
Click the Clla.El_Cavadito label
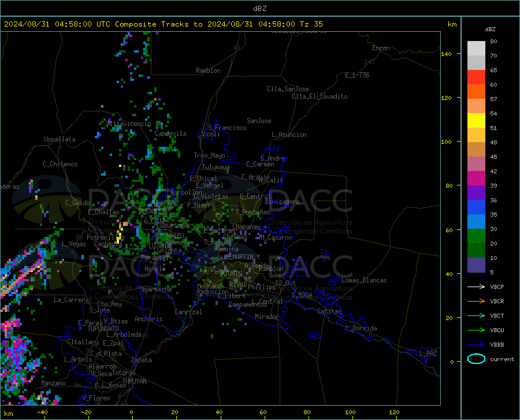coord(320,96)
